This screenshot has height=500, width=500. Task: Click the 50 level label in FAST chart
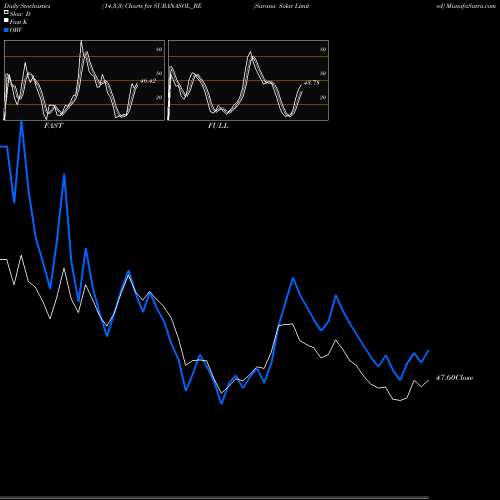pyautogui.click(x=159, y=73)
